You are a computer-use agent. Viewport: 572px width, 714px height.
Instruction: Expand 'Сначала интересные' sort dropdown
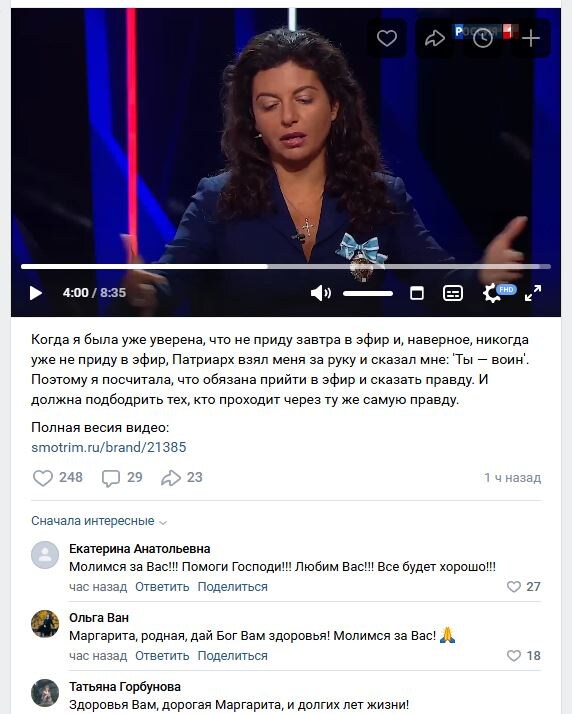click(x=99, y=521)
